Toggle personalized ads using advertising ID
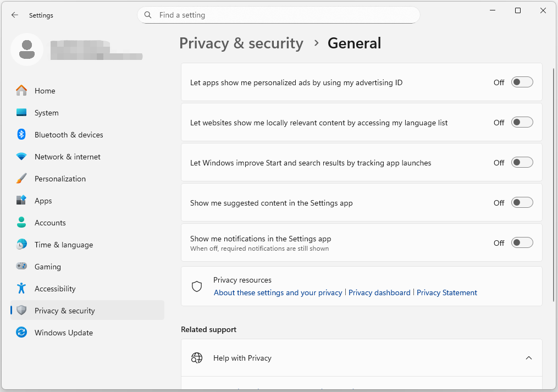Screen dimensions: 558x392 [522, 81]
